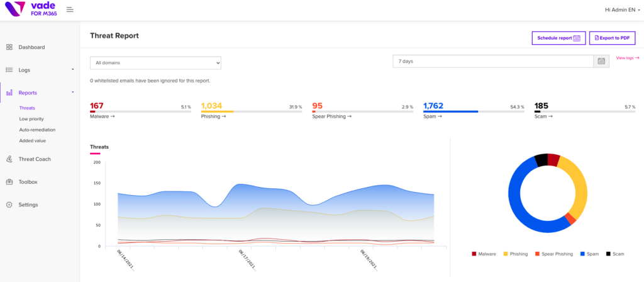Viewport: 644px width, 282px height.
Task: Click the Vade for M365 logo
Action: click(30, 9)
